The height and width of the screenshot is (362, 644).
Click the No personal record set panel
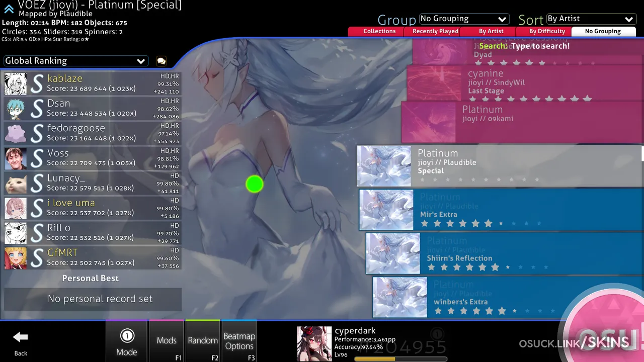93,299
